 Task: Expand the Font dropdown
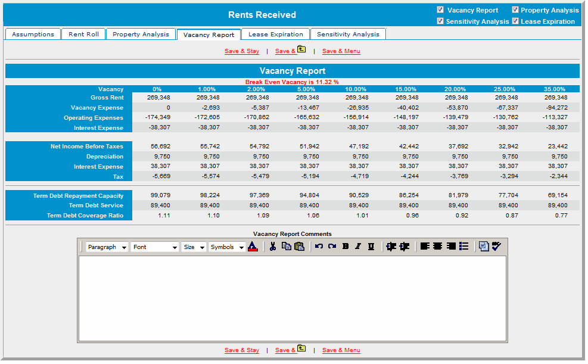pos(155,247)
